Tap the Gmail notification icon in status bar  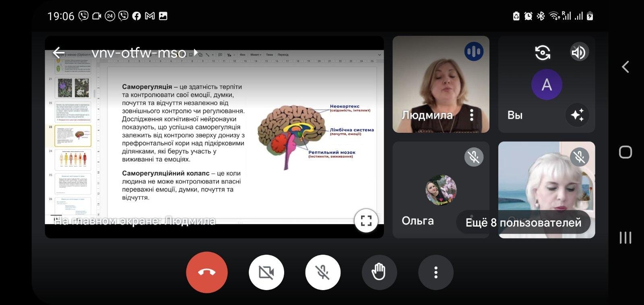tap(150, 16)
